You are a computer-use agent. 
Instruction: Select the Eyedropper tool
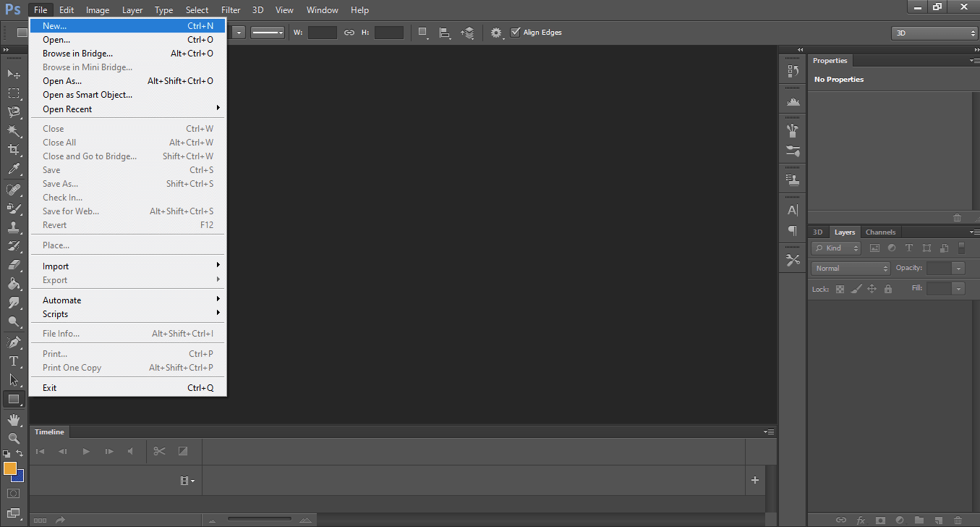coord(14,169)
